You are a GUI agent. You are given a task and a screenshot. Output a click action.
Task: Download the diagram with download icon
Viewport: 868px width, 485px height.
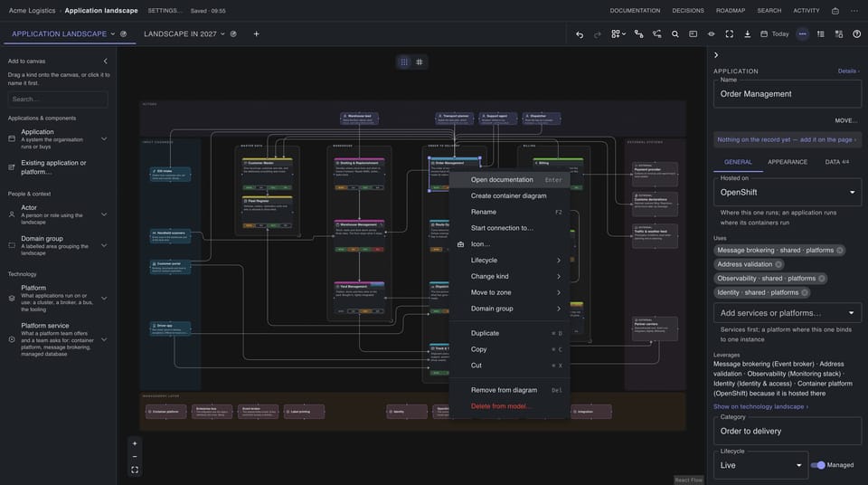click(748, 34)
